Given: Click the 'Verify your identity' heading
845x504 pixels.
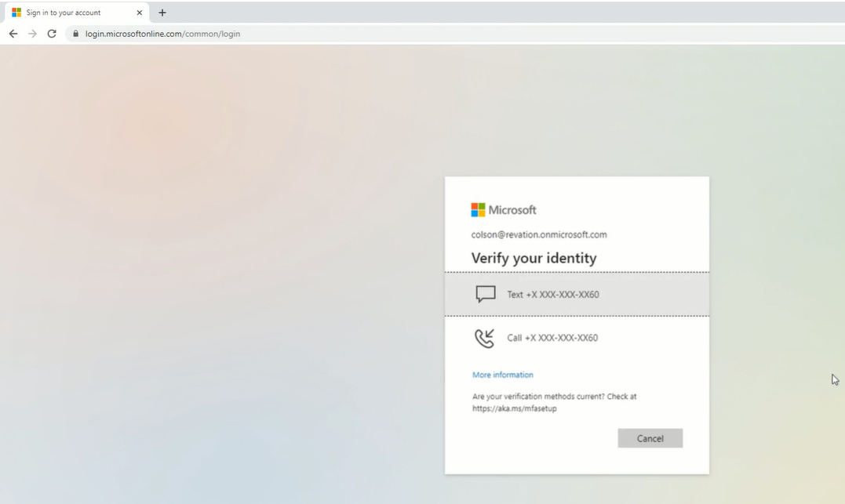Looking at the screenshot, I should click(x=534, y=258).
